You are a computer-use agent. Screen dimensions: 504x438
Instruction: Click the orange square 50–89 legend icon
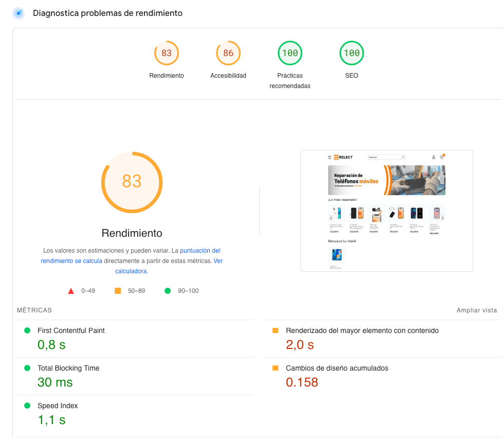[118, 291]
